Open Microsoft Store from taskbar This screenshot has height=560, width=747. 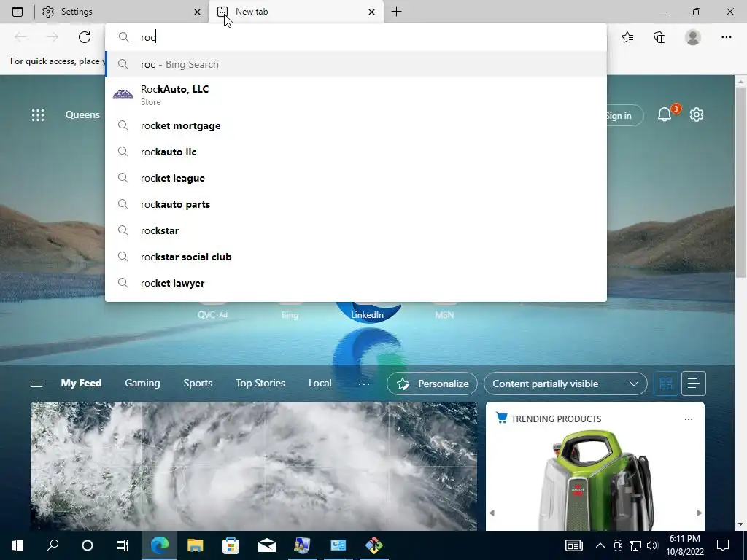(x=231, y=545)
